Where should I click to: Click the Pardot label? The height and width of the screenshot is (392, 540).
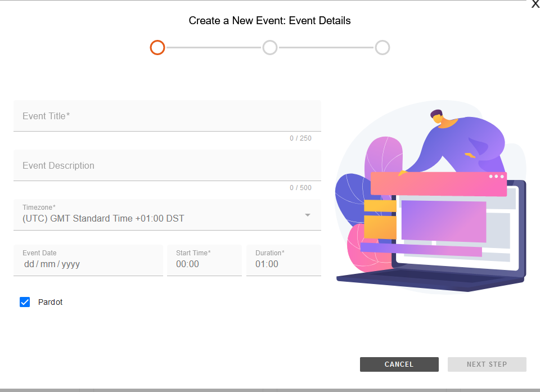coord(50,302)
